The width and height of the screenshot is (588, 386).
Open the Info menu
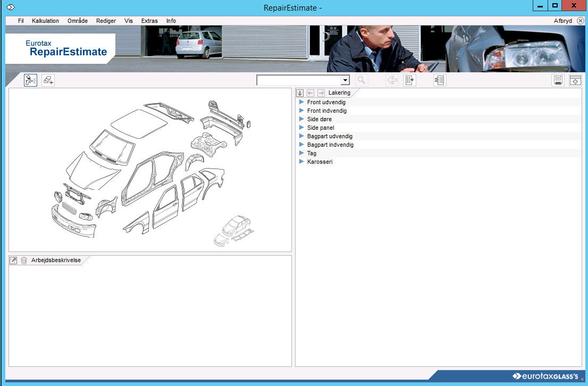(x=171, y=21)
